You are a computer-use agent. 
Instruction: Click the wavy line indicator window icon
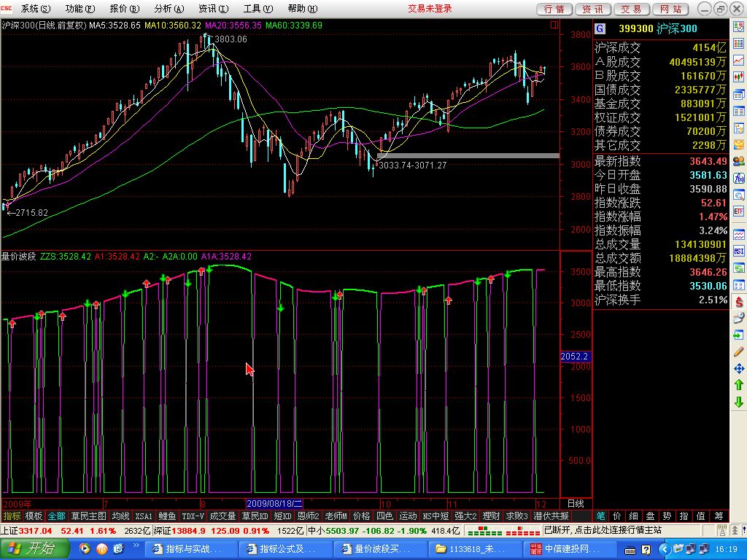coord(739,235)
